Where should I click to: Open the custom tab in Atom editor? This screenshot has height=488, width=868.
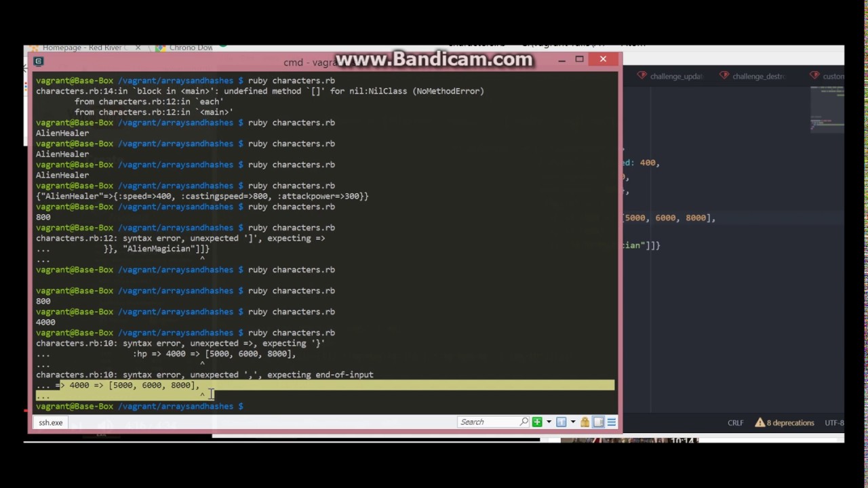[828, 76]
